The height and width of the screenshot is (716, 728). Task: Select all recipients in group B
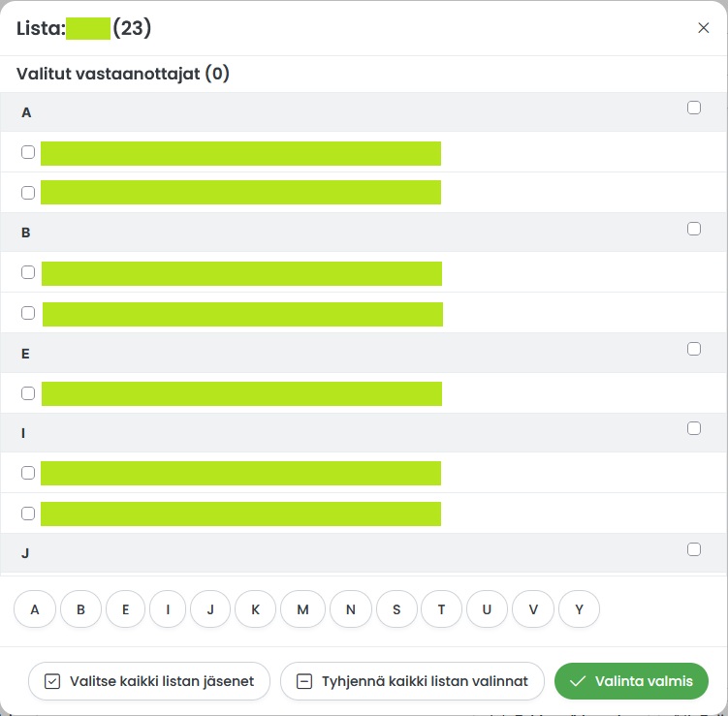click(694, 229)
